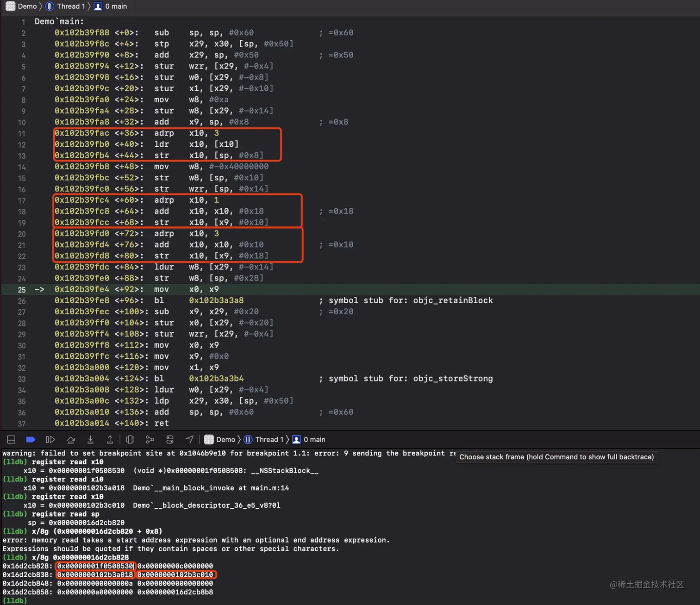Screen dimensions: 700x605
Task: Click the Step Over icon
Action: coord(70,439)
